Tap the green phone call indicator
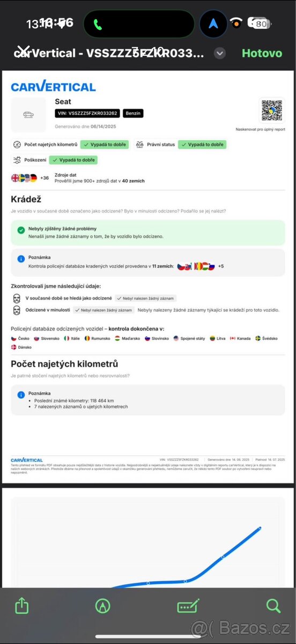The width and height of the screenshot is (296, 644). 98,24
